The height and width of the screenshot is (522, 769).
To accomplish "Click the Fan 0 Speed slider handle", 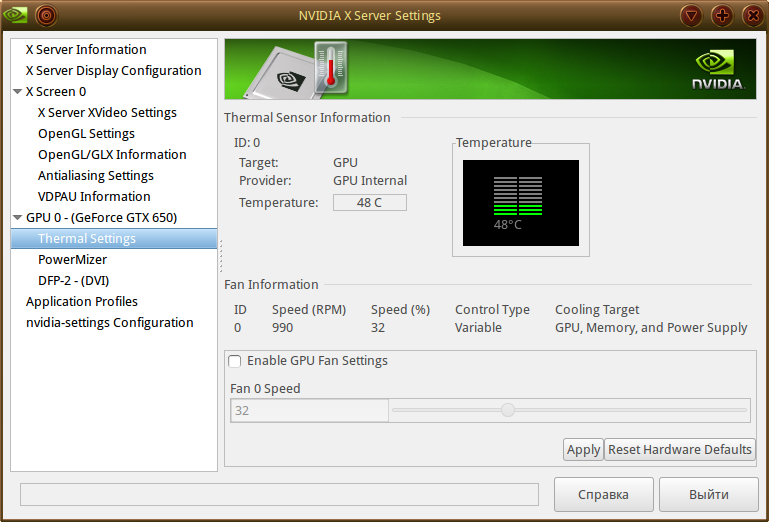I will pos(508,410).
